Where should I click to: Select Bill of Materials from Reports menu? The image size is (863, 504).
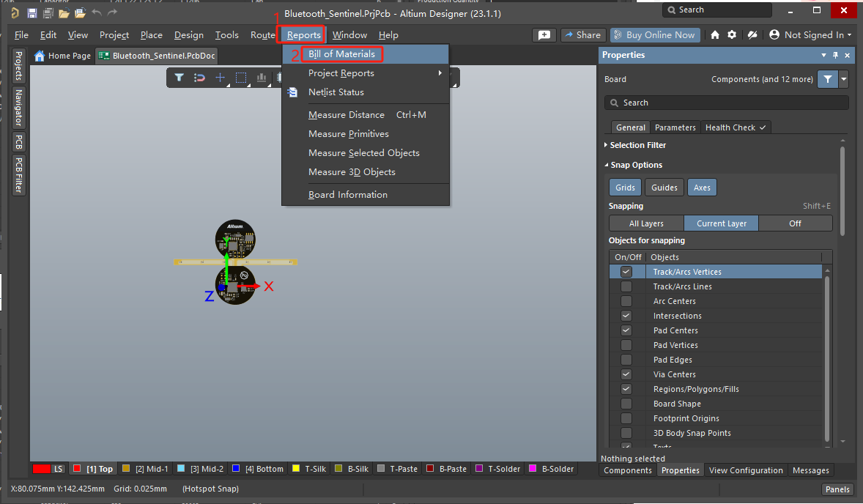[x=341, y=54]
